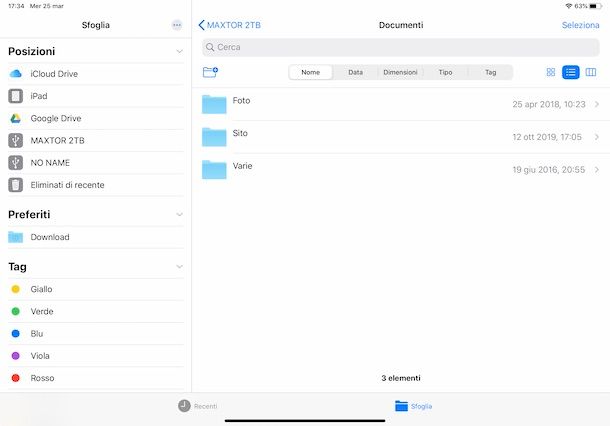Open Google Drive location

pyautogui.click(x=96, y=118)
